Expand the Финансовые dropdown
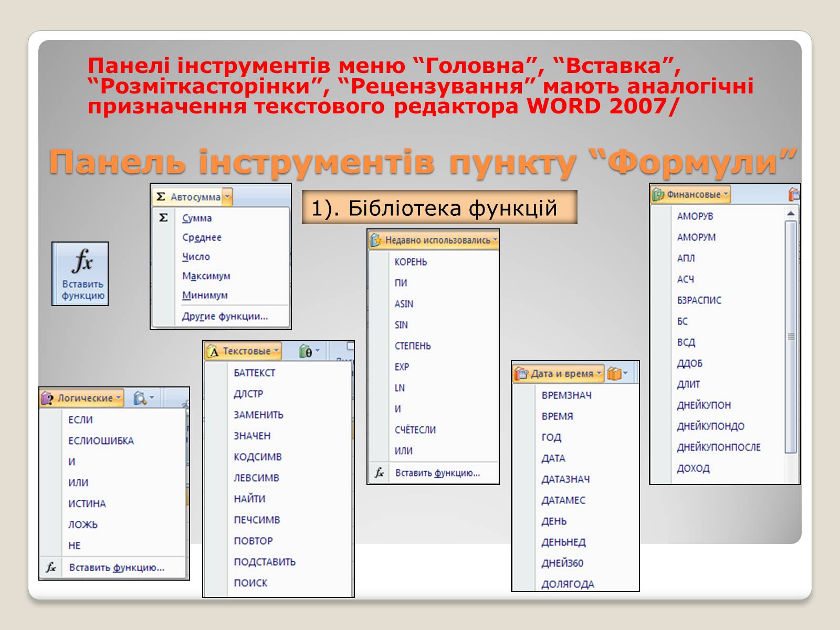840x630 pixels. (726, 195)
